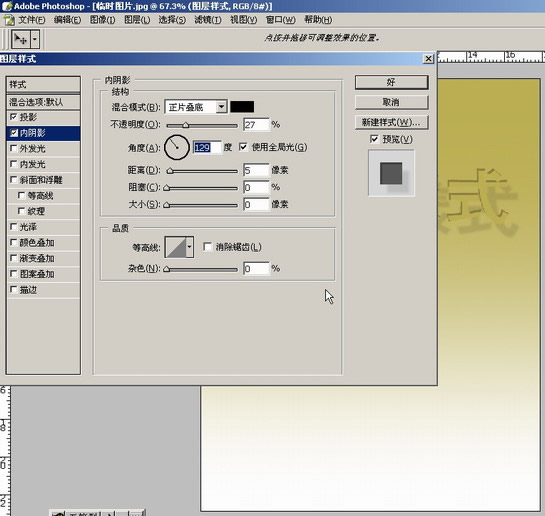
Task: Open the 文件(F) menu
Action: point(32,20)
